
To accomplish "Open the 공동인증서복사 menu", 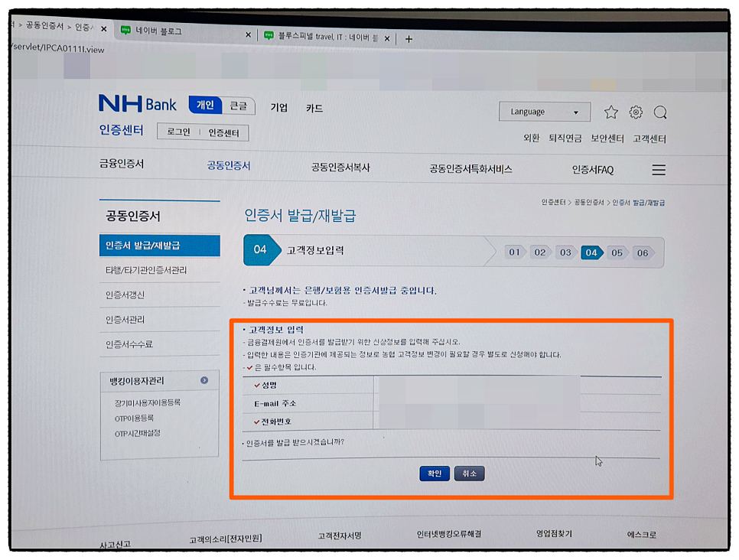I will point(340,168).
